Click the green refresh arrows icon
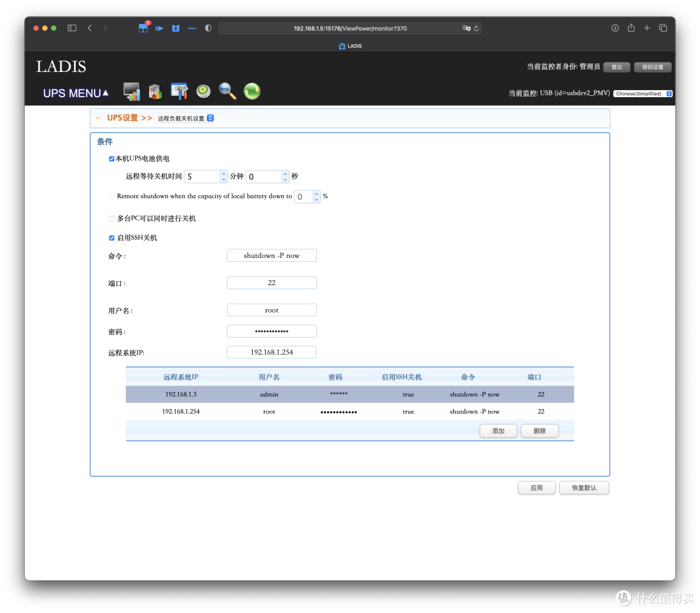Image resolution: width=700 pixels, height=613 pixels. tap(251, 91)
